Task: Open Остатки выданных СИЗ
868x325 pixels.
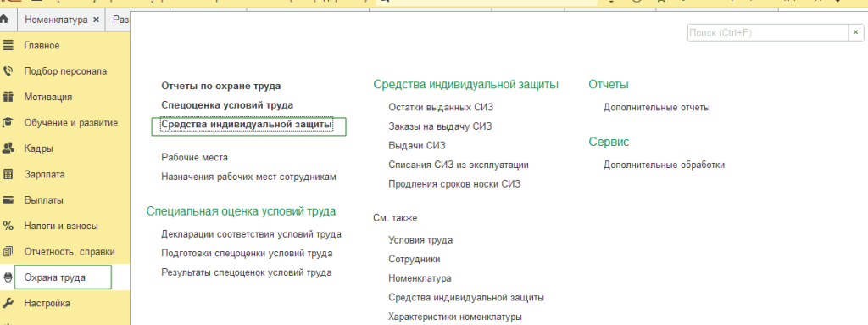Action: pos(441,107)
